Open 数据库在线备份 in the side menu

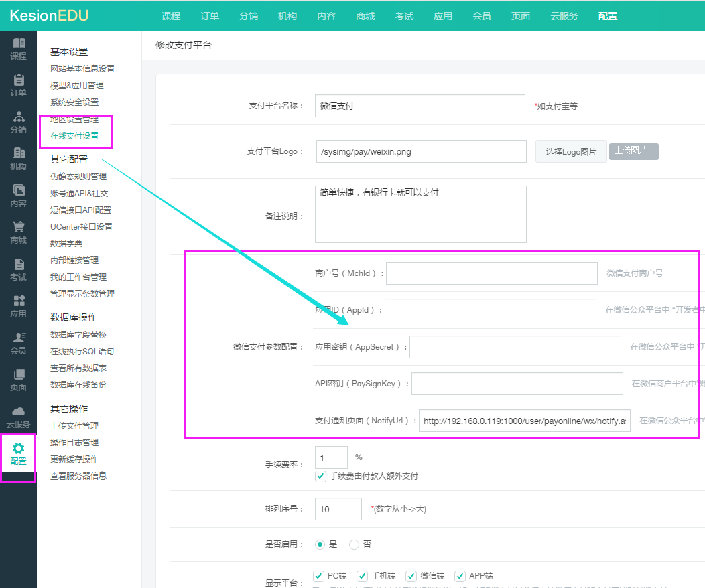coord(78,385)
